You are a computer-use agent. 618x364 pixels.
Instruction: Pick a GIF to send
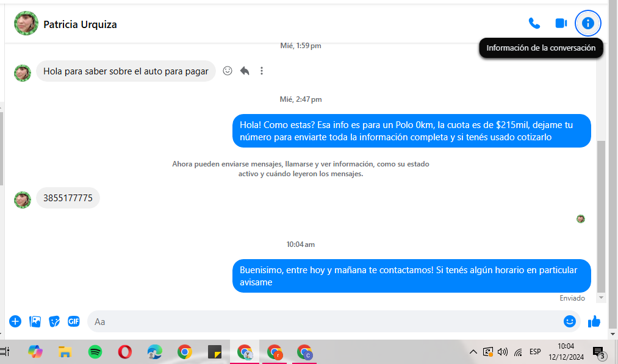point(74,321)
